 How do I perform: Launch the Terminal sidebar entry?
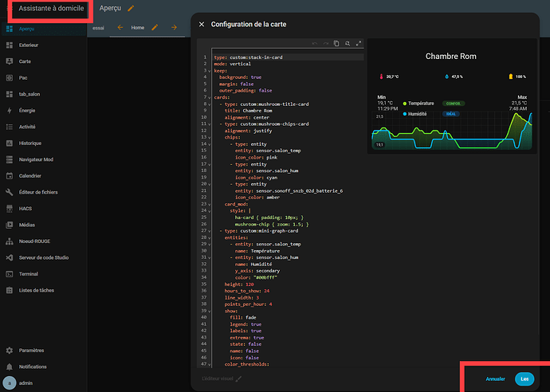(x=30, y=274)
